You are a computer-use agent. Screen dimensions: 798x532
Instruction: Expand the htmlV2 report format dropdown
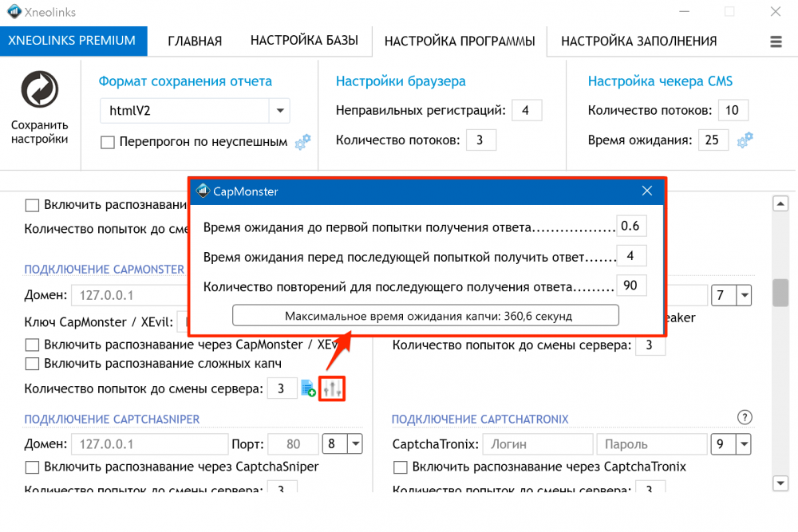[x=280, y=110]
